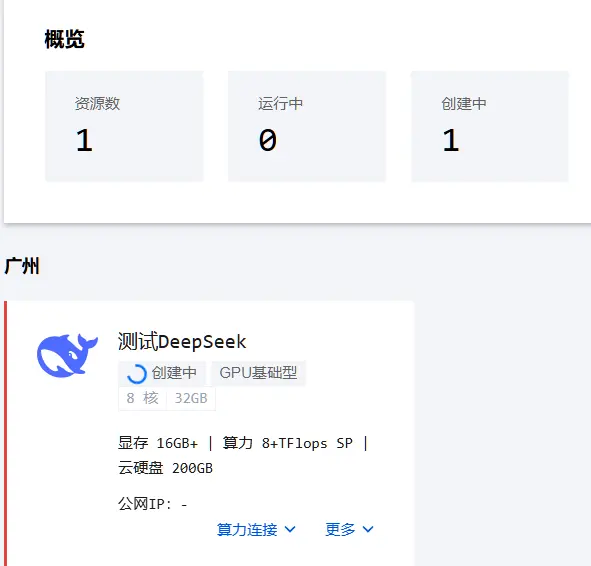Click the resource count number 1
Viewport: 591px width, 566px height.
[x=84, y=140]
